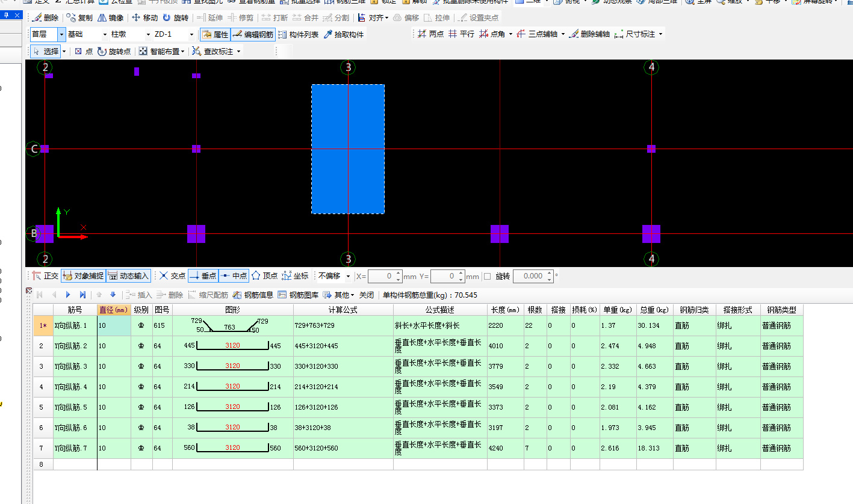Image resolution: width=853 pixels, height=504 pixels.
Task: Select the 点角 point-angle axis tool
Action: pos(492,34)
